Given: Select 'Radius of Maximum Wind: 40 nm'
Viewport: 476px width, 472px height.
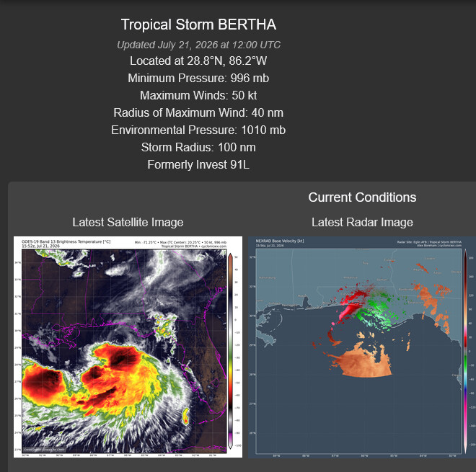Looking at the screenshot, I should pos(198,112).
